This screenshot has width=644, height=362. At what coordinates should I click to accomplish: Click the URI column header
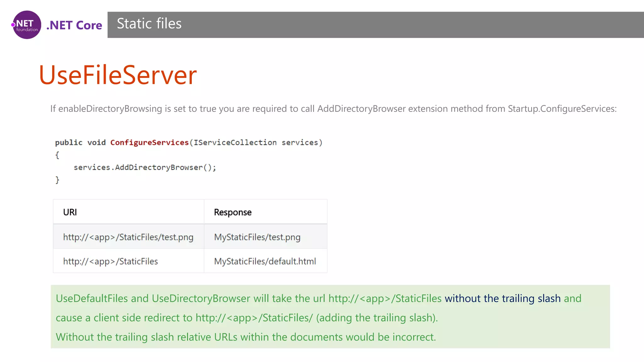(70, 212)
